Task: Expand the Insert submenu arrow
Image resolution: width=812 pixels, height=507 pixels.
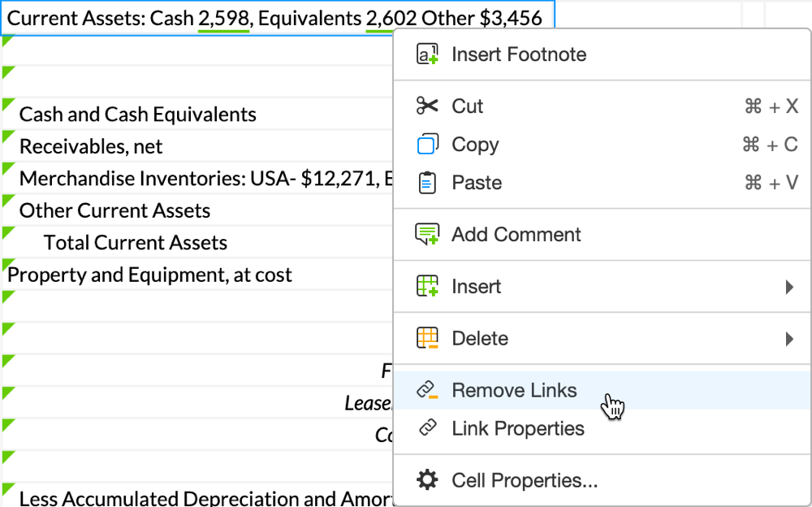Action: [789, 287]
